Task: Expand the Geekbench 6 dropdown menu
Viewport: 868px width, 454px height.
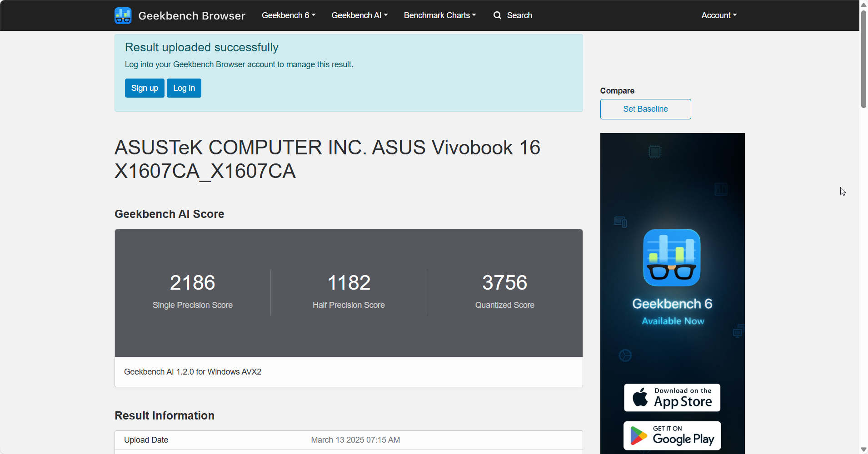Action: [289, 15]
